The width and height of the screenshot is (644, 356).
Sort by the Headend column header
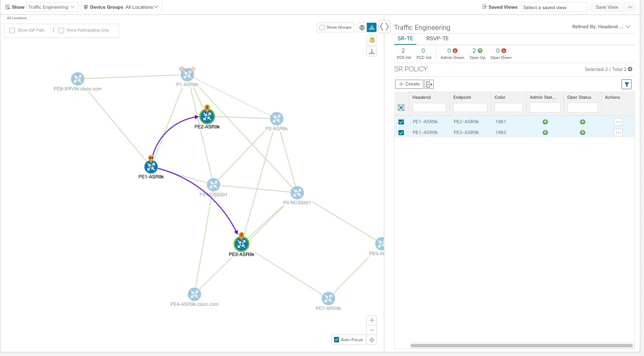tap(421, 98)
